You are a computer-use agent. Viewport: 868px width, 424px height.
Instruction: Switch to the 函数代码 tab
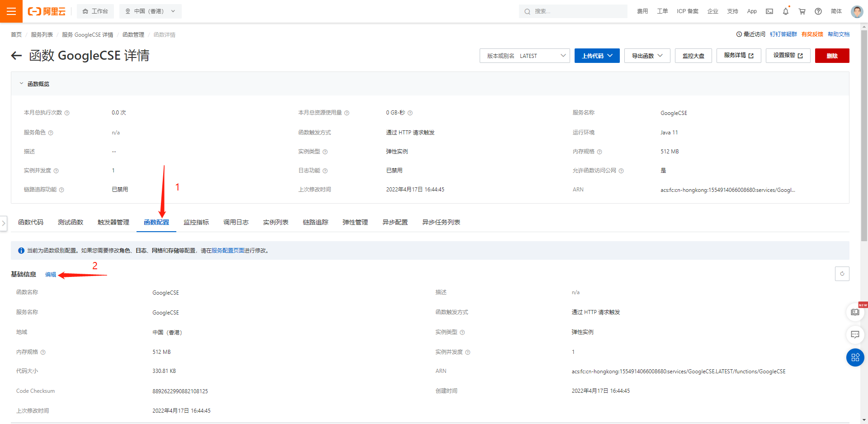click(31, 222)
